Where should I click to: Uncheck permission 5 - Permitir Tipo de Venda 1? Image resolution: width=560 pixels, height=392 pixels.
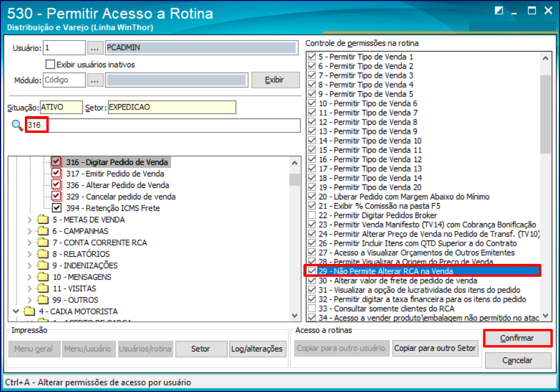click(x=312, y=56)
